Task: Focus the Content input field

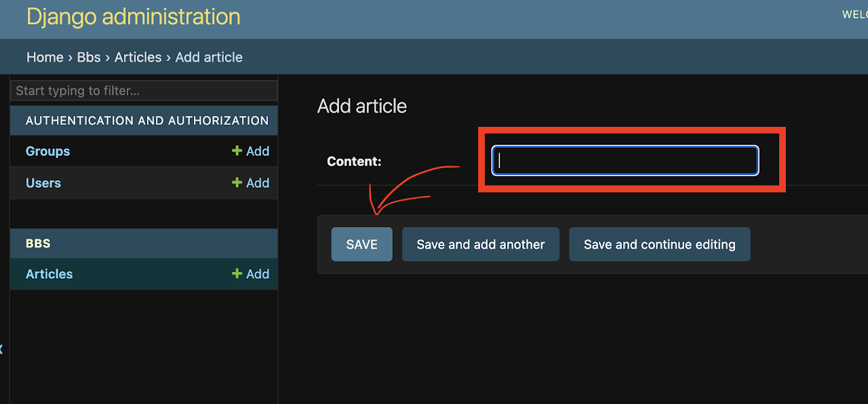Action: pos(625,161)
